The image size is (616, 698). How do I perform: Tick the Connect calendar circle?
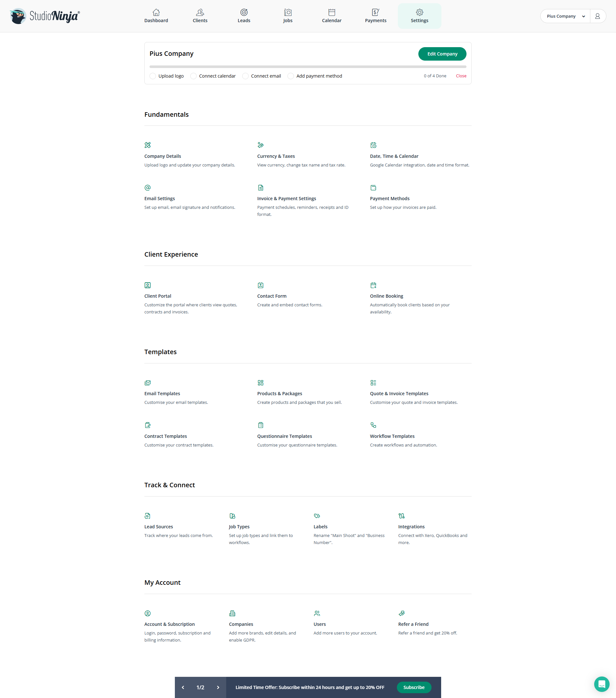click(193, 76)
